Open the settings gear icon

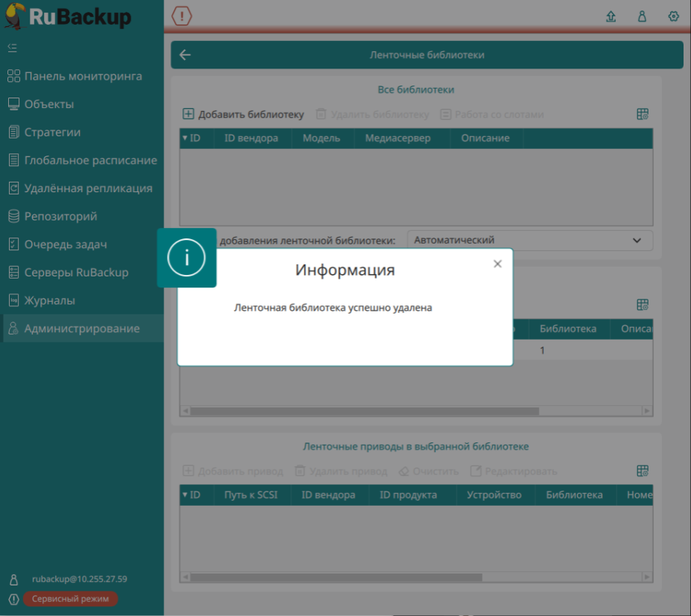(x=673, y=16)
